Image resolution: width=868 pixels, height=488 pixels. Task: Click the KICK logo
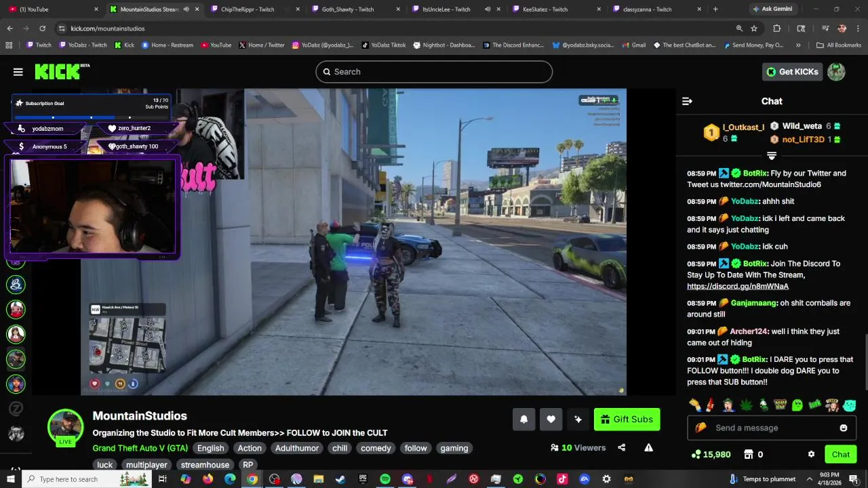coord(62,71)
